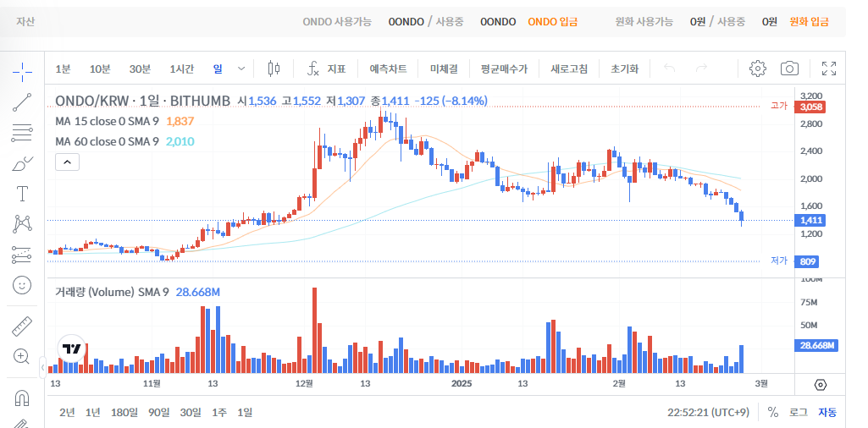Click the undo arrow
Screen dimensions: 868x428
click(669, 69)
